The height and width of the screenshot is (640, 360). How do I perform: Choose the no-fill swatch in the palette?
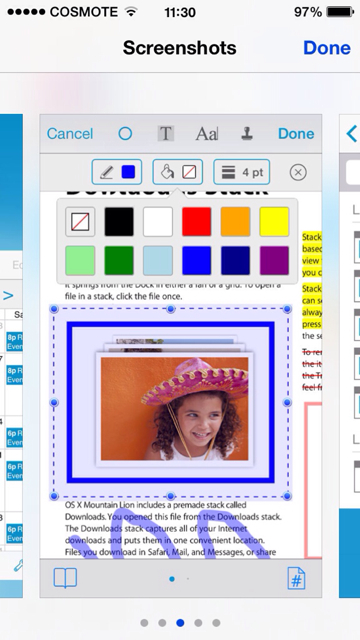pos(80,222)
